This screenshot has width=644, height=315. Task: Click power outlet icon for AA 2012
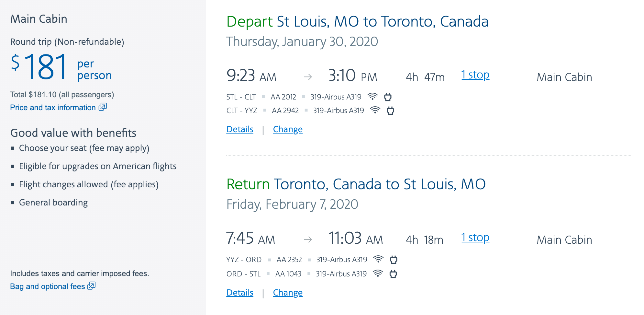coord(388,97)
